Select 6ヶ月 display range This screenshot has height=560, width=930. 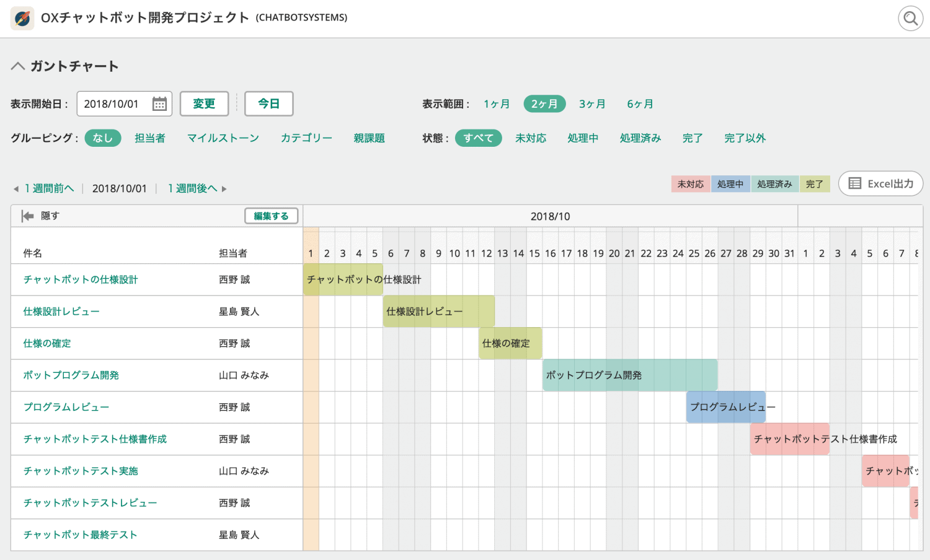point(640,104)
